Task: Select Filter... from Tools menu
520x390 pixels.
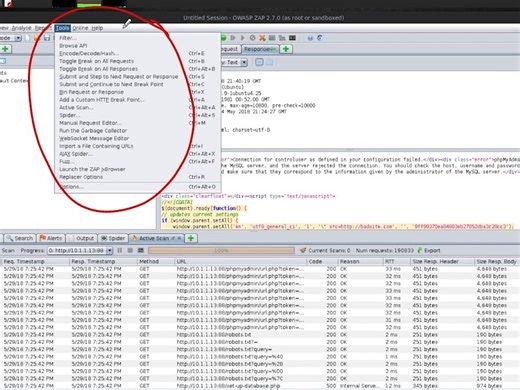Action: [137, 38]
